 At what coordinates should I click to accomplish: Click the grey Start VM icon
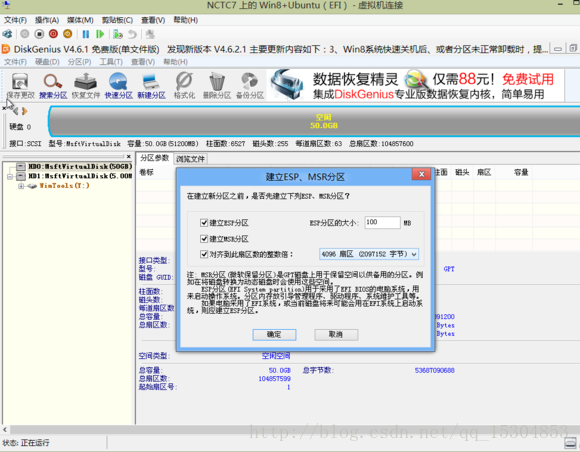24,34
